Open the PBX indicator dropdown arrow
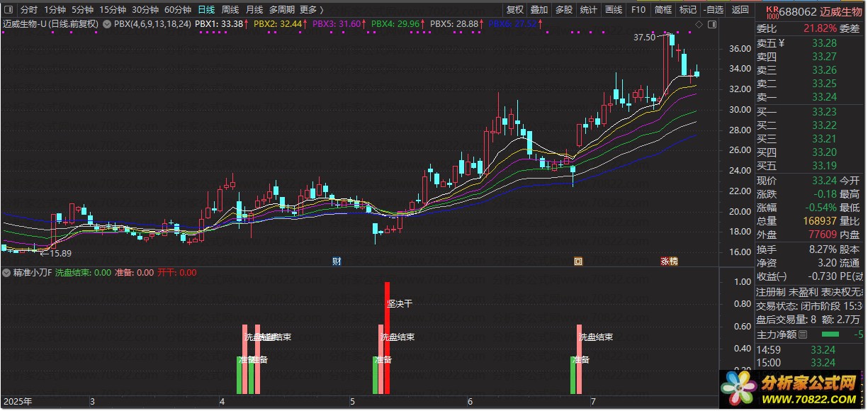 [x=107, y=24]
